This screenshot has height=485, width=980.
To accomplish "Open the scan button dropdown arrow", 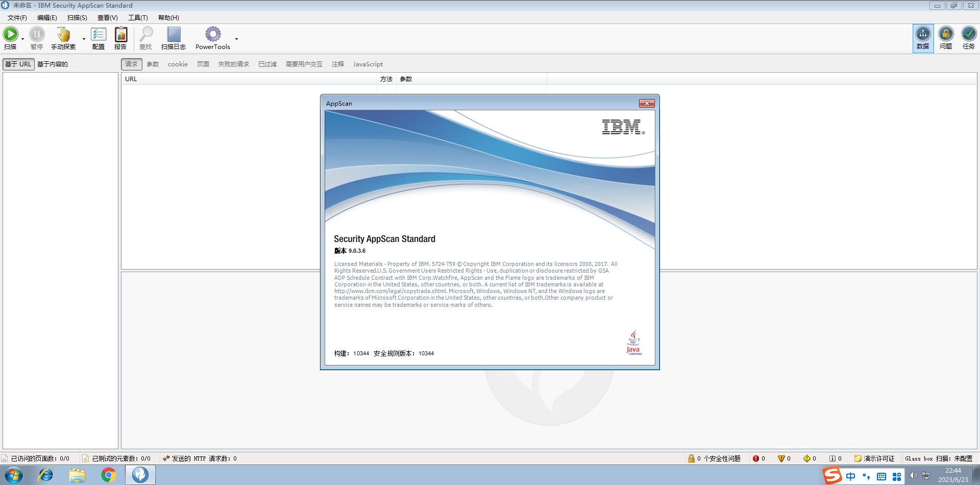I will (x=22, y=39).
